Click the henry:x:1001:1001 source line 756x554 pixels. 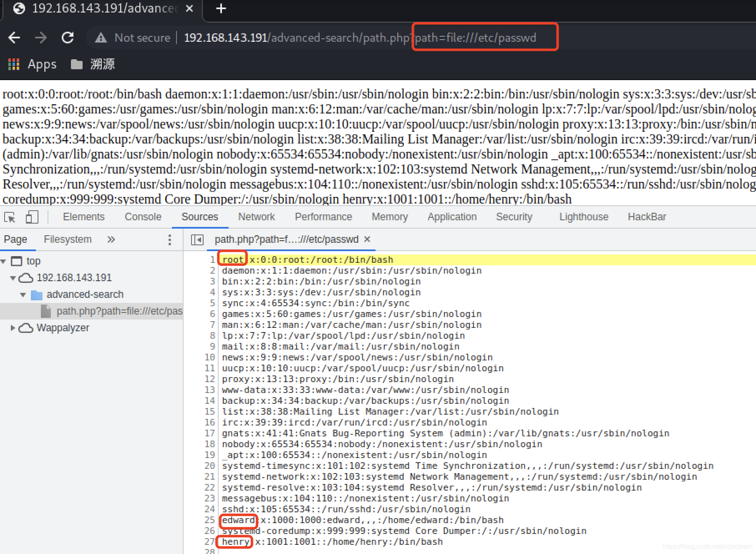[x=332, y=542]
